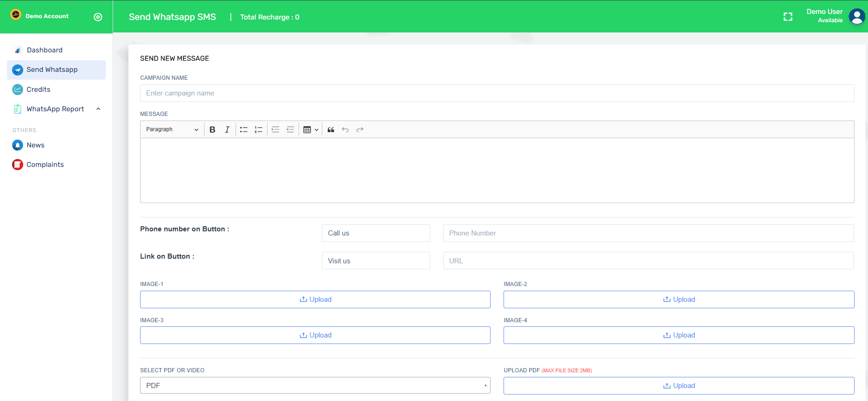The width and height of the screenshot is (868, 401).
Task: Edit the Visit us button label field
Action: coord(376,261)
